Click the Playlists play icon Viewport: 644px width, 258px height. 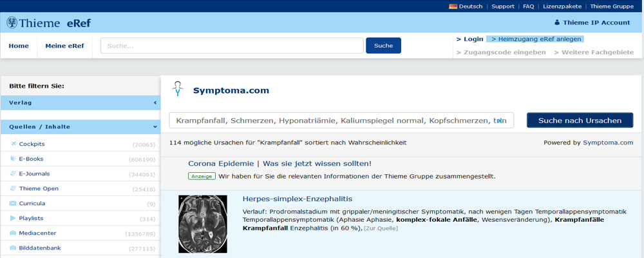(13, 218)
